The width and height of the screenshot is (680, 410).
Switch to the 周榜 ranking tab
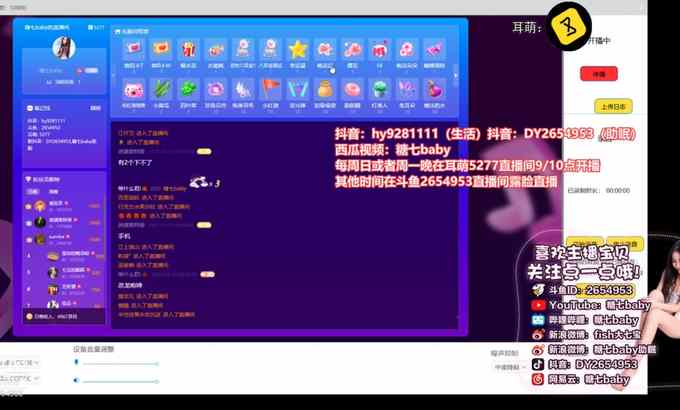click(54, 191)
